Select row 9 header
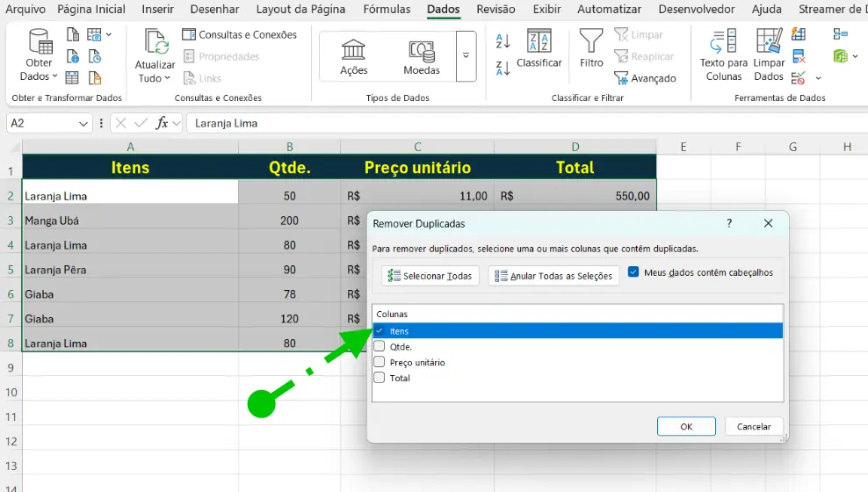 coord(11,368)
